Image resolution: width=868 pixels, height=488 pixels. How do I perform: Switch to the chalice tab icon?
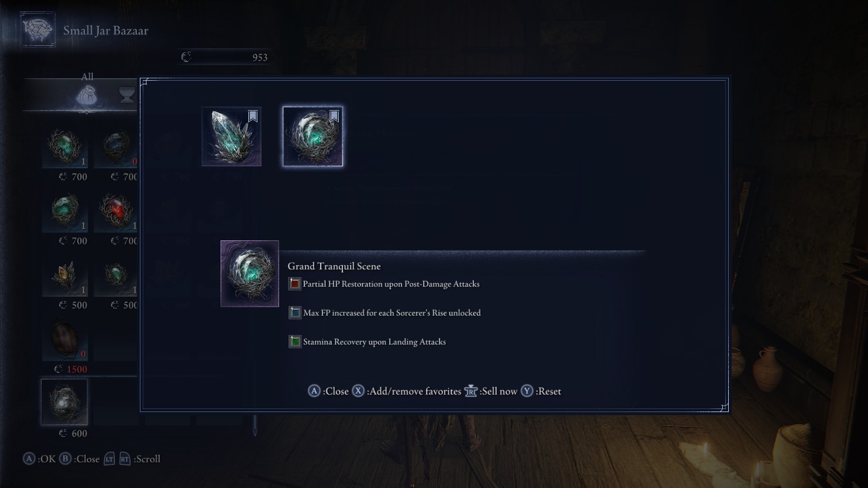click(127, 95)
